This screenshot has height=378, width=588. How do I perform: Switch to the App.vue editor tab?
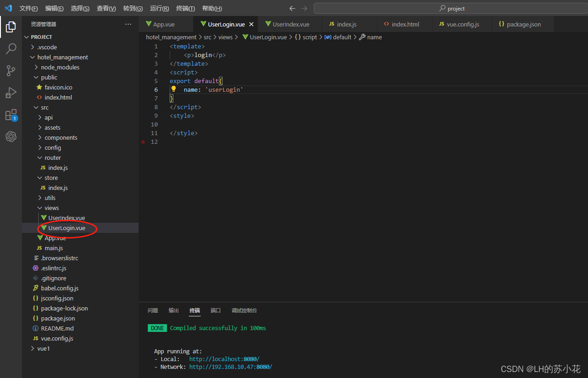pos(166,24)
